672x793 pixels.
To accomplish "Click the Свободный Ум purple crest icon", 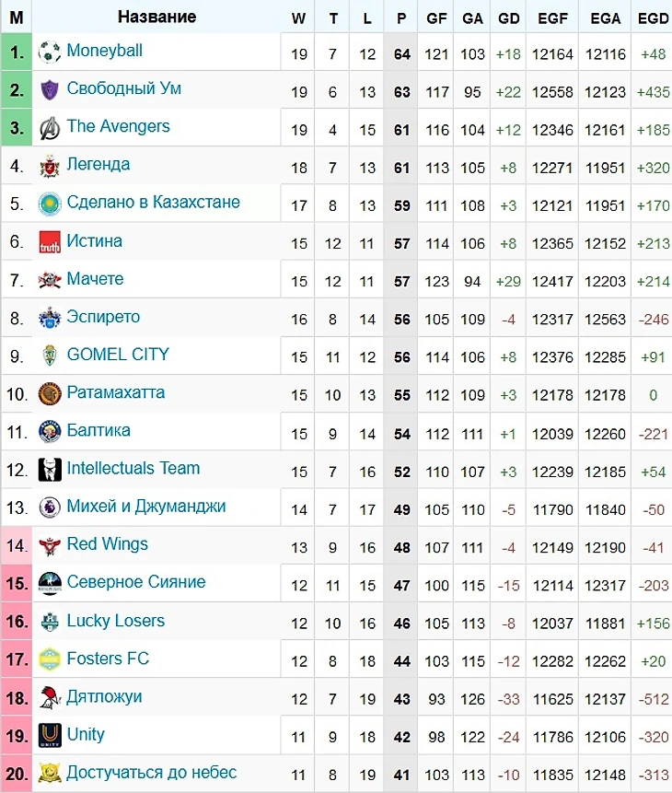I will point(50,90).
